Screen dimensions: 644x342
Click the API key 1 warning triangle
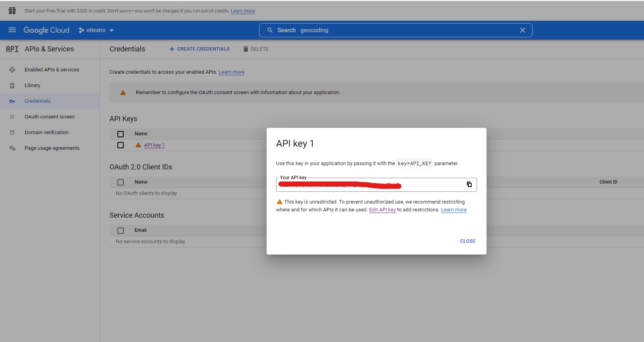coord(138,145)
